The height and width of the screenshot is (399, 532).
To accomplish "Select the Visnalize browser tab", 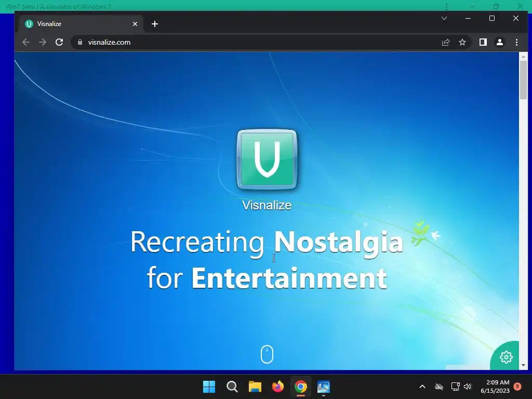I will point(82,24).
